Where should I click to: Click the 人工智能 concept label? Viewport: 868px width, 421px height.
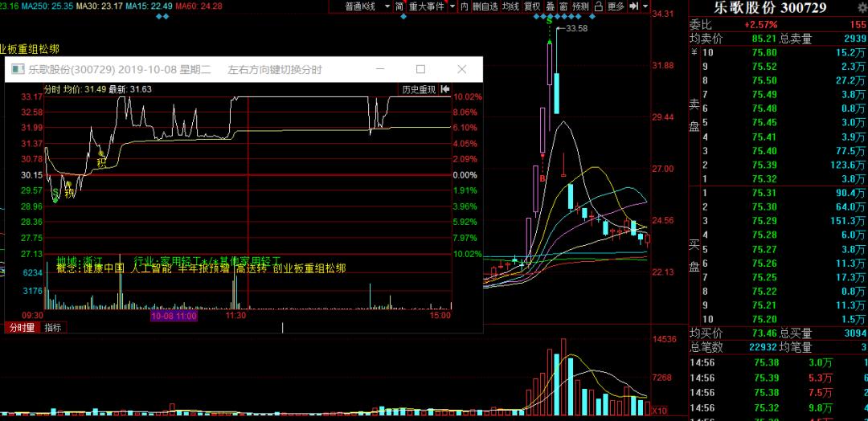tap(150, 268)
